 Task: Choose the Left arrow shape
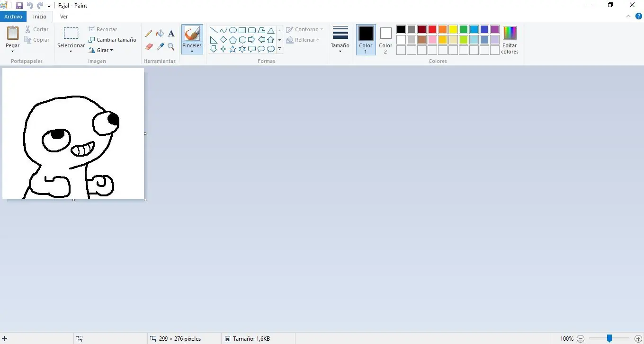tap(261, 40)
